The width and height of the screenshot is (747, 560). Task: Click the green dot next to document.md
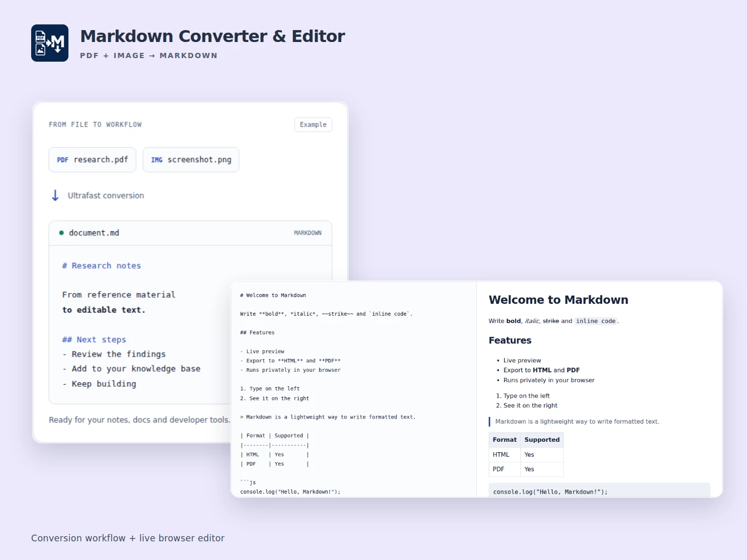point(62,233)
